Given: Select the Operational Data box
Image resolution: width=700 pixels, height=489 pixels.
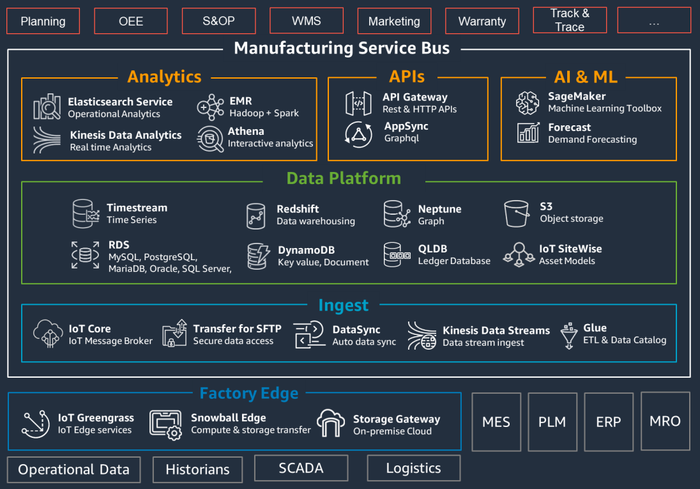Looking at the screenshot, I should pyautogui.click(x=74, y=469).
